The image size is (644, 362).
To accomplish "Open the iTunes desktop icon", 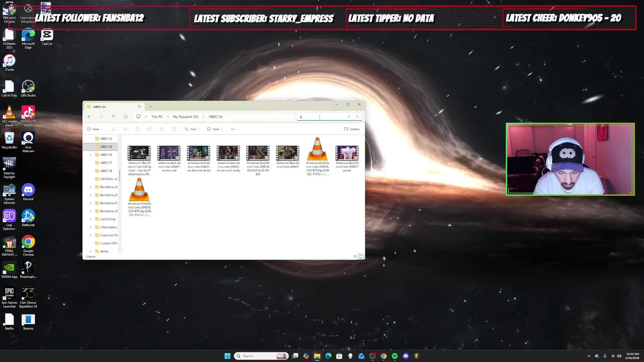I will click(x=9, y=63).
